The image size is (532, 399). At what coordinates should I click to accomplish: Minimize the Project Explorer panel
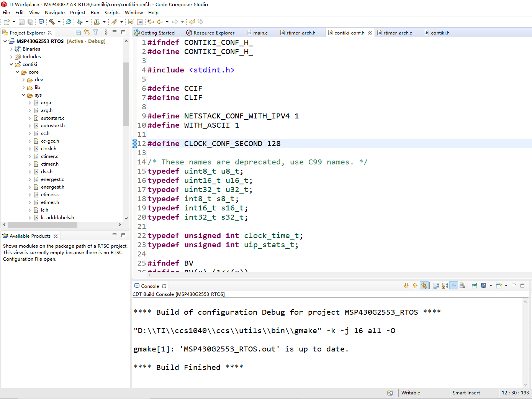115,32
